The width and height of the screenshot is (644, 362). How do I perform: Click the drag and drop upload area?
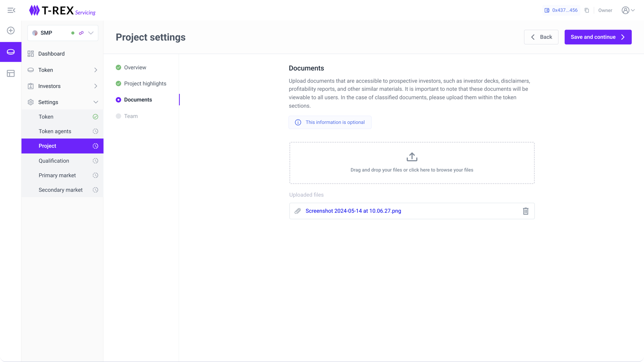tap(412, 163)
